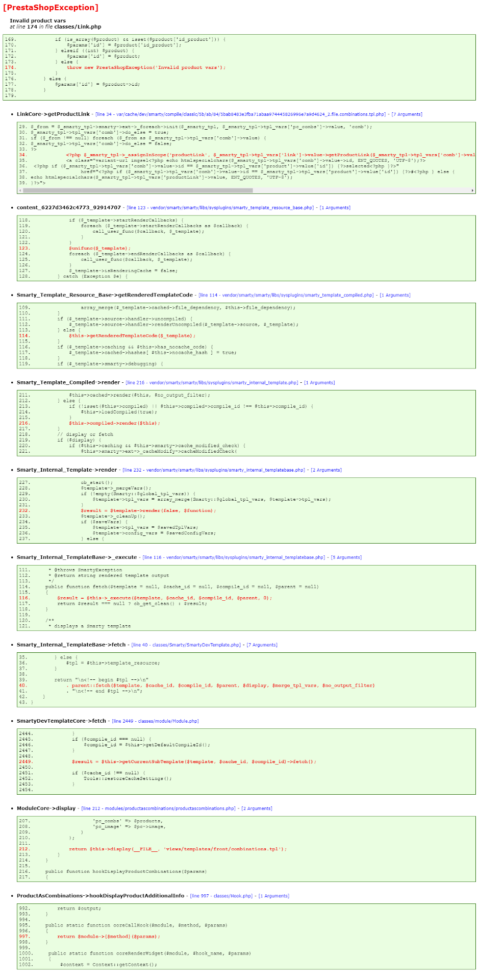Screen dimensions: 479x980
Task: Click the red [PrestaShopException] heading
Action: 51,8
